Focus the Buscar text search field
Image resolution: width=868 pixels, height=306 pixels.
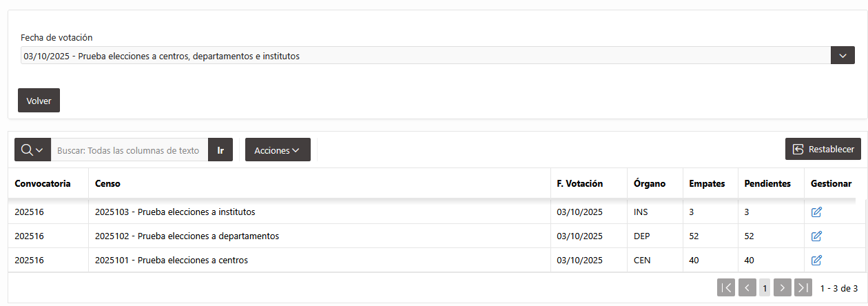[130, 150]
